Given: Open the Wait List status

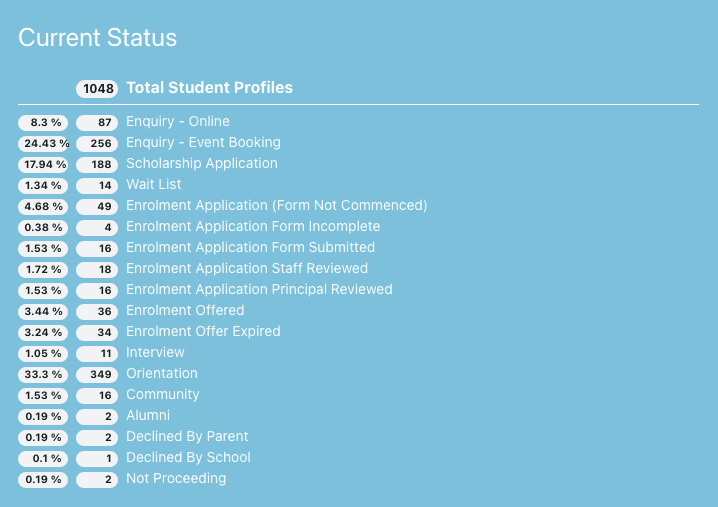Looking at the screenshot, I should (x=154, y=185).
